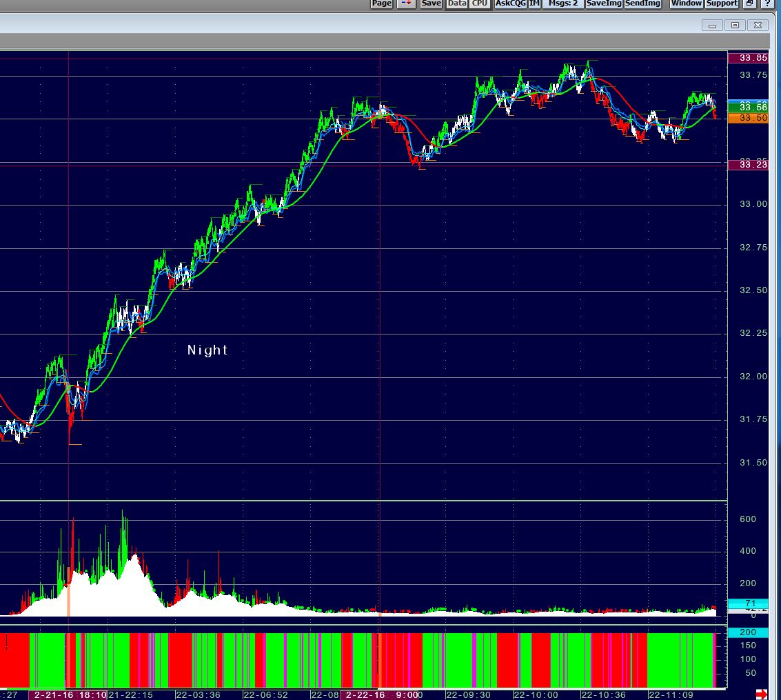Viewport: 781px width, 700px height.
Task: Click the 33.75 price scale value
Action: point(753,75)
